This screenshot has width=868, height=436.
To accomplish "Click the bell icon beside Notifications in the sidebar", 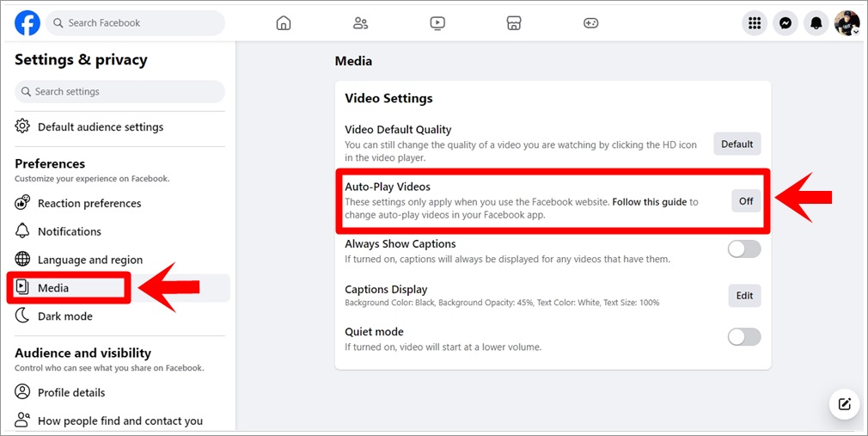I will coord(22,230).
